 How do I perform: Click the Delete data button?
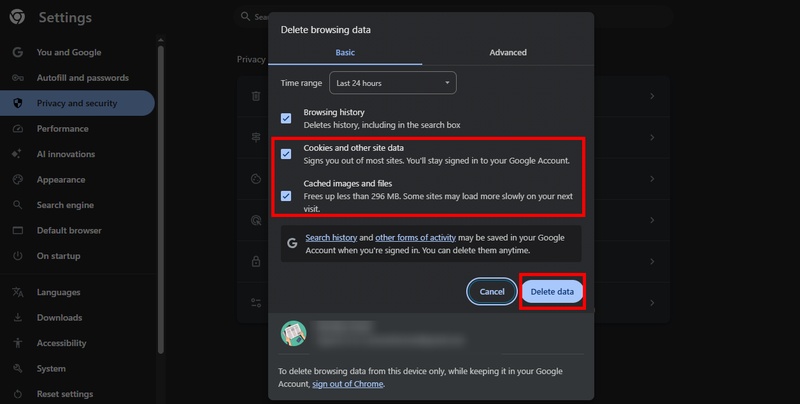[x=552, y=292]
